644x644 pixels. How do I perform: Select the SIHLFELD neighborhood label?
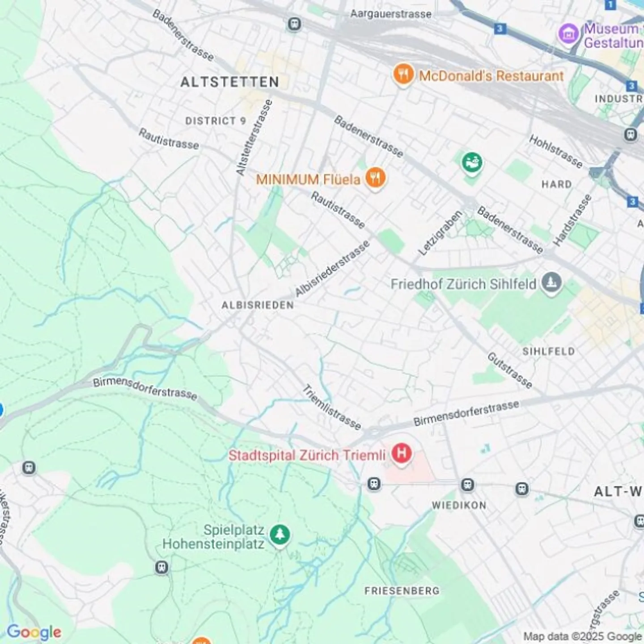click(549, 352)
